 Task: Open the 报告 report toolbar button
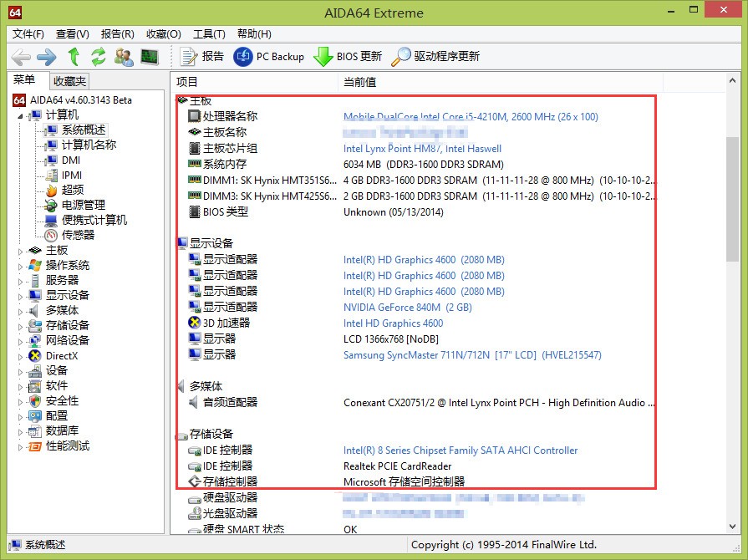click(201, 56)
